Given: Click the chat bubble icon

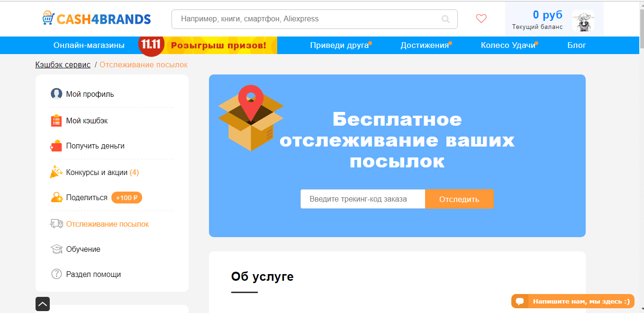Looking at the screenshot, I should [x=520, y=301].
